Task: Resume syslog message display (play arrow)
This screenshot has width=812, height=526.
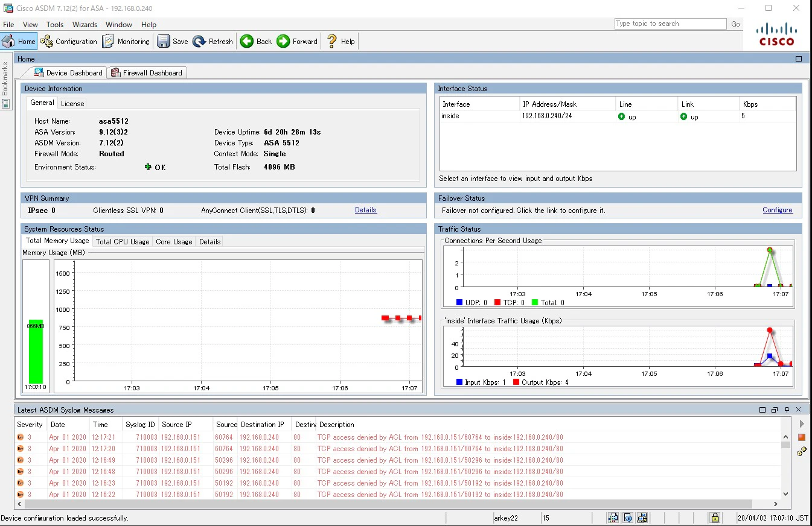Action: pos(802,424)
